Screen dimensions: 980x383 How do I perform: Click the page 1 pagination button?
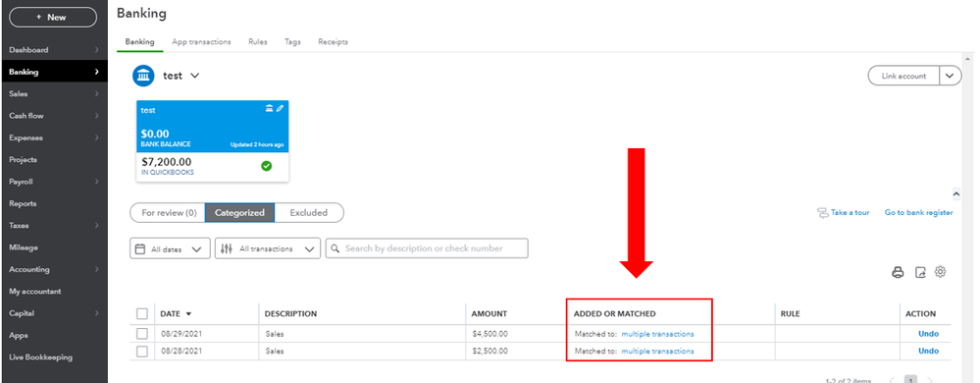pyautogui.click(x=911, y=380)
